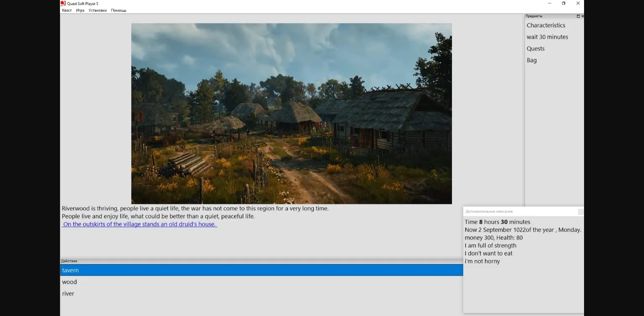Open the Bag inventory

532,60
